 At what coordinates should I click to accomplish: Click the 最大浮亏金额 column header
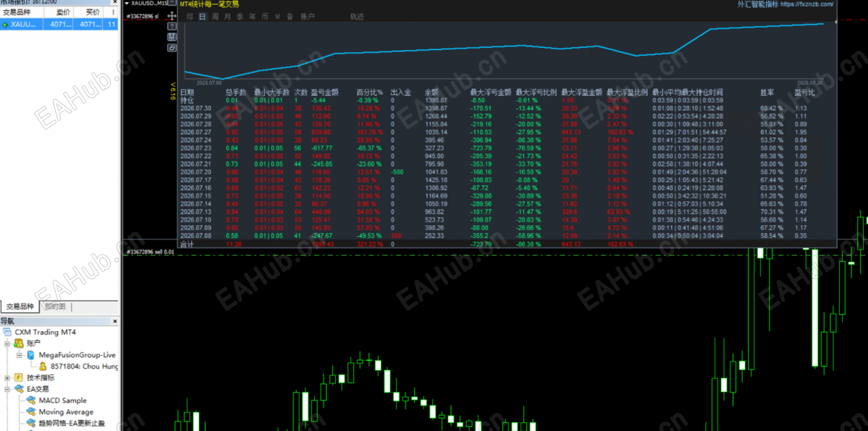coord(490,93)
